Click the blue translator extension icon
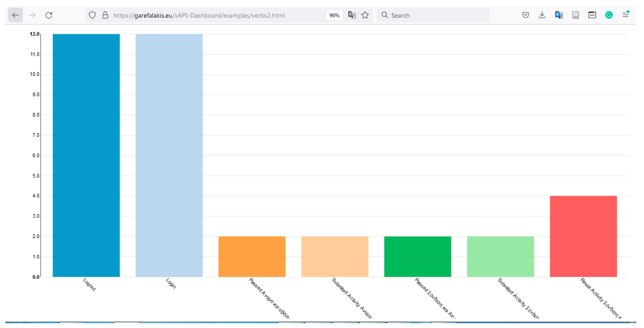This screenshot has width=644, height=328. pyautogui.click(x=559, y=15)
